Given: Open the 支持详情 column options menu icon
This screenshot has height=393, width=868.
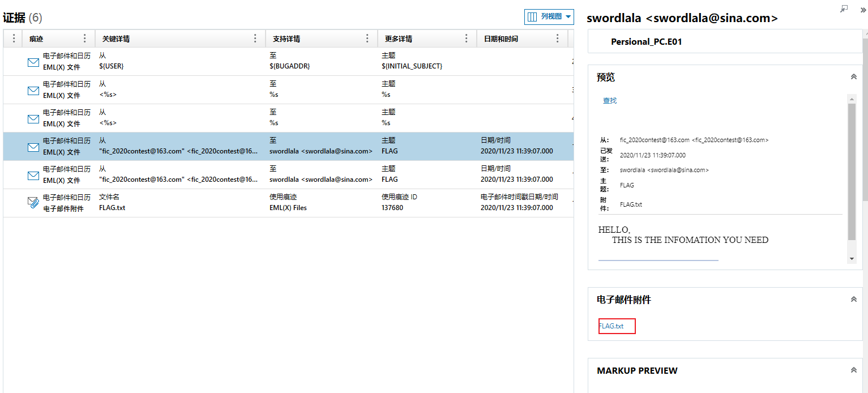Looking at the screenshot, I should click(x=367, y=39).
